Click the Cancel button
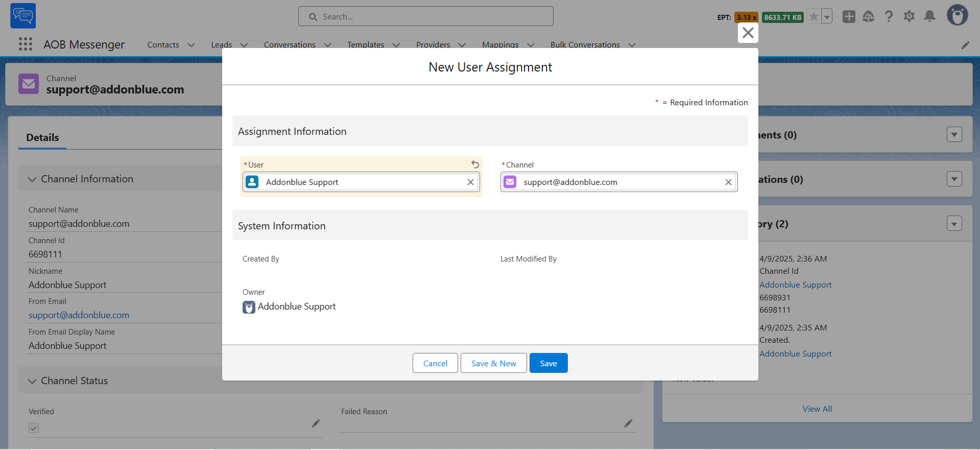Viewport: 980px width, 450px height. point(435,363)
